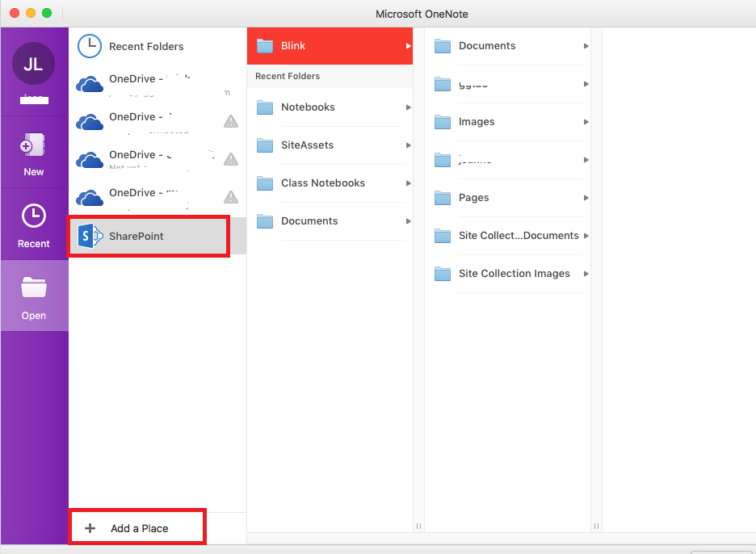Expand the Site Collect...Documents arrow
Viewport: 756px width, 554px height.
point(586,236)
